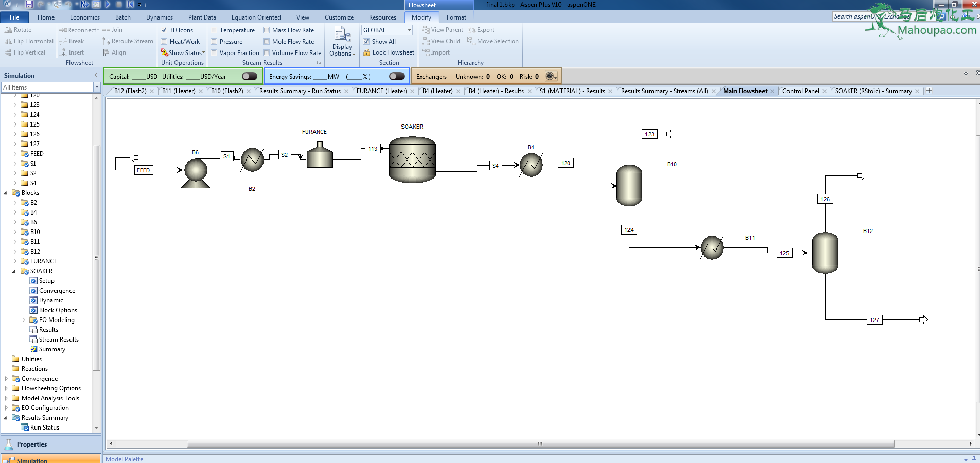Enable the Mole Flow Rate checkbox

(x=267, y=42)
